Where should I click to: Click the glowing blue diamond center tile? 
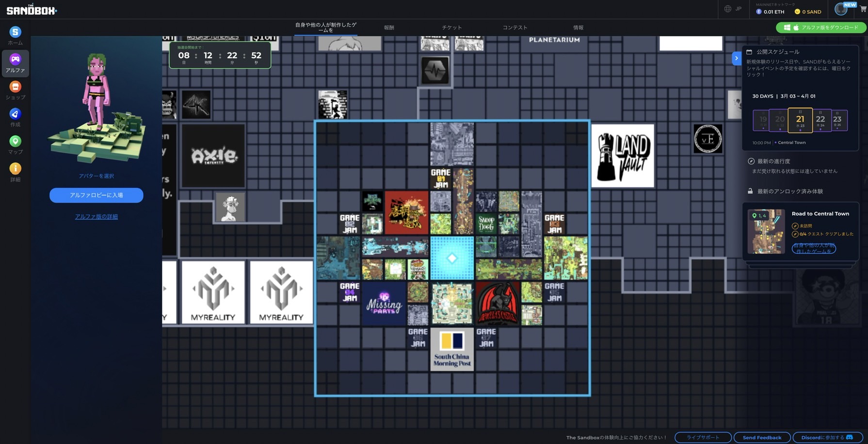[452, 258]
